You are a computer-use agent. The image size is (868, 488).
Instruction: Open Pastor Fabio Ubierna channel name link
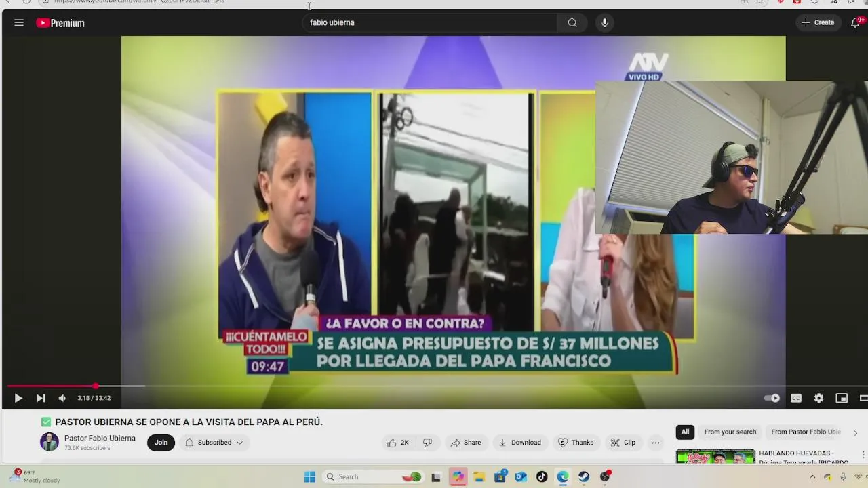coord(100,438)
